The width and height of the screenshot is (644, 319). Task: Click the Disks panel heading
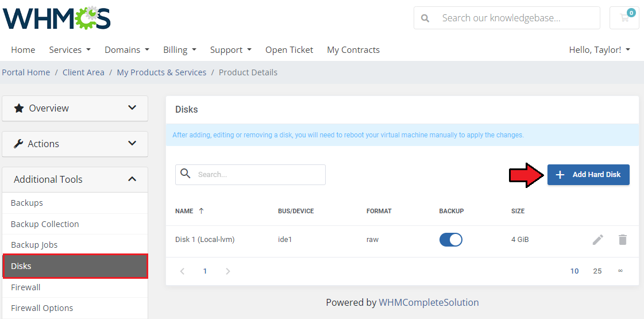187,109
